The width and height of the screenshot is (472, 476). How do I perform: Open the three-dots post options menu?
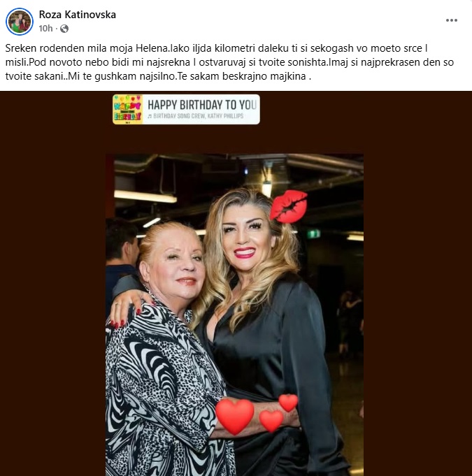[451, 20]
